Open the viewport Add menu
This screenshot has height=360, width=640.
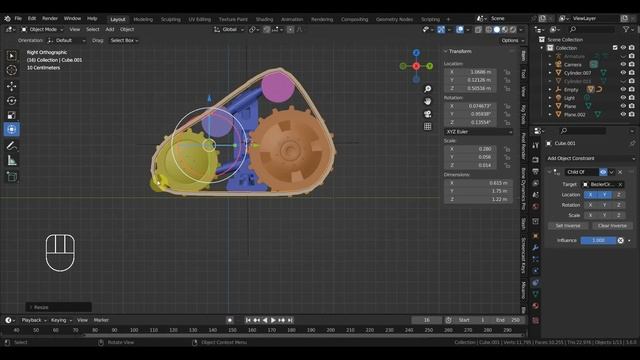tap(109, 29)
